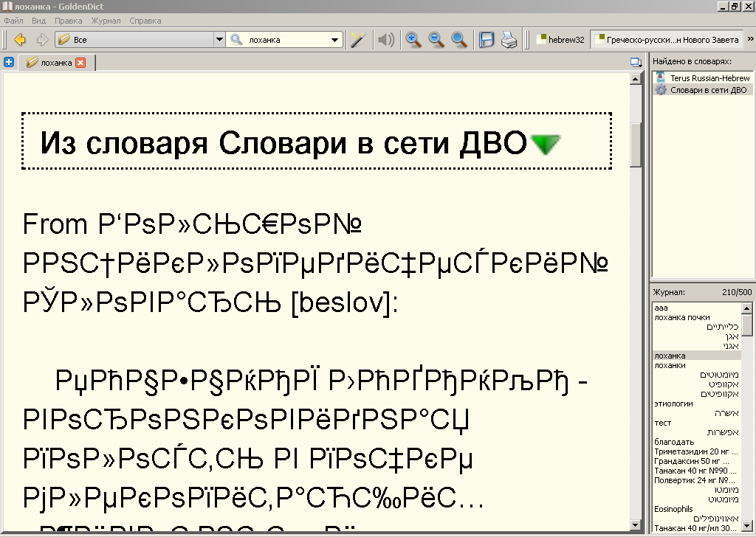Toggle the Греческо-русски...н Нового Завета dictionary

667,40
